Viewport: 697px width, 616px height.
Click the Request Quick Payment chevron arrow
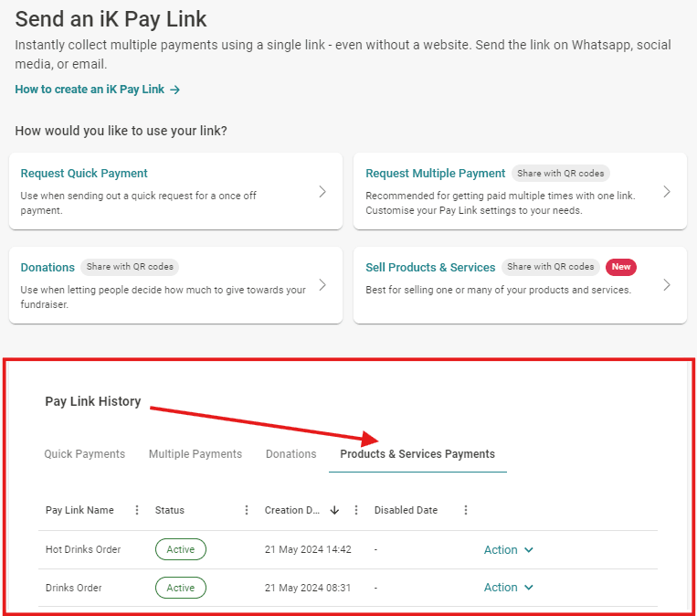[x=322, y=191]
